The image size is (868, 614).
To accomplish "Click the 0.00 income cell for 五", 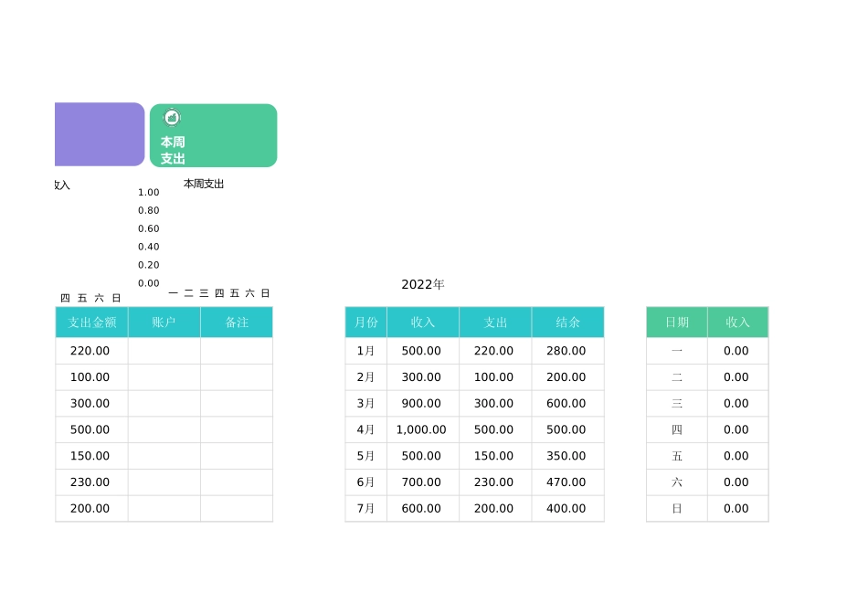I will (736, 456).
